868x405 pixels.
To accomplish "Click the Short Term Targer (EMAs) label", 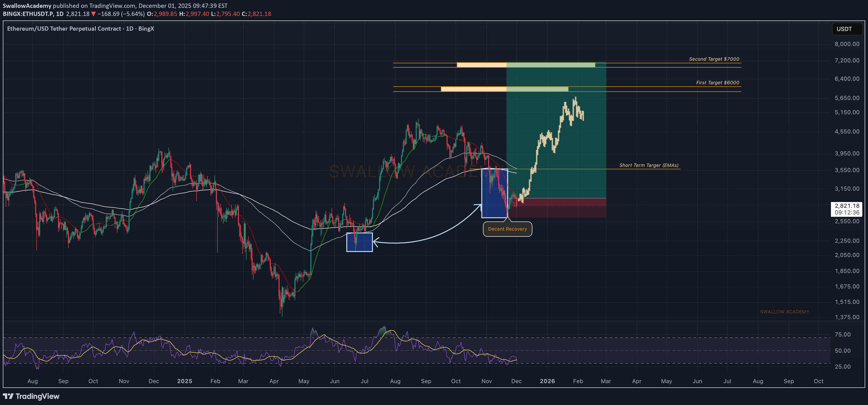I will pos(649,165).
